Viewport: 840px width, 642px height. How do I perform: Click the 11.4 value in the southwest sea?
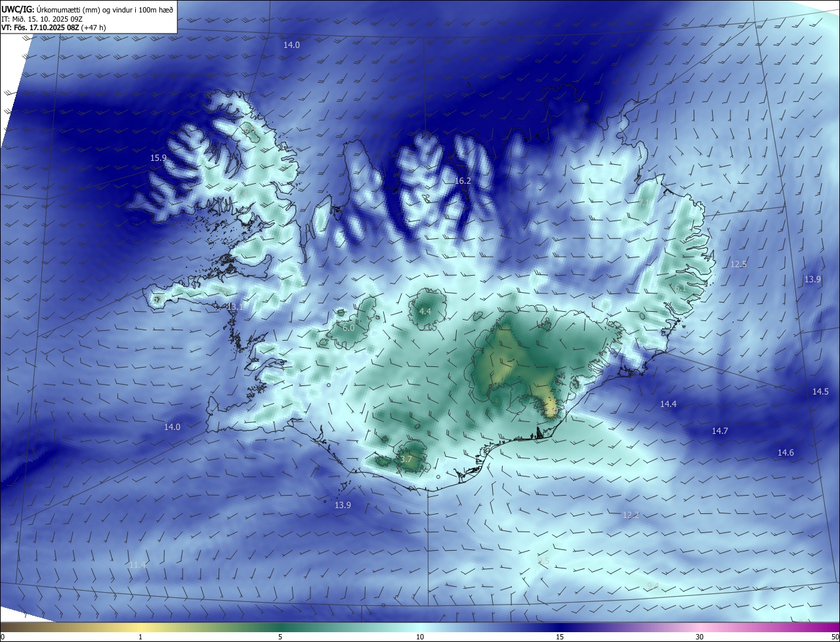(x=137, y=565)
